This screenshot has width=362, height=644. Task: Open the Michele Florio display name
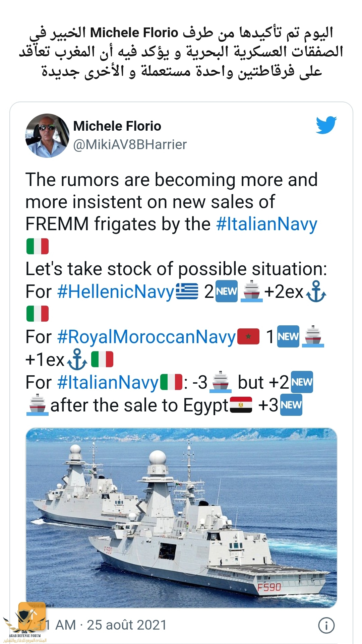click(x=117, y=126)
